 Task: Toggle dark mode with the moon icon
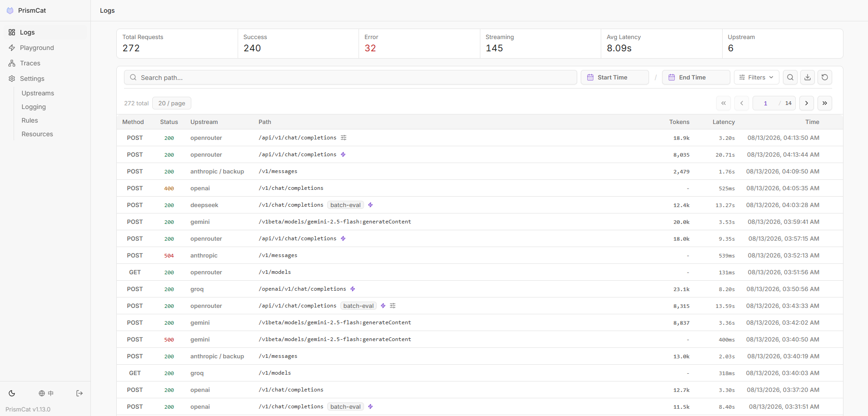pos(12,393)
